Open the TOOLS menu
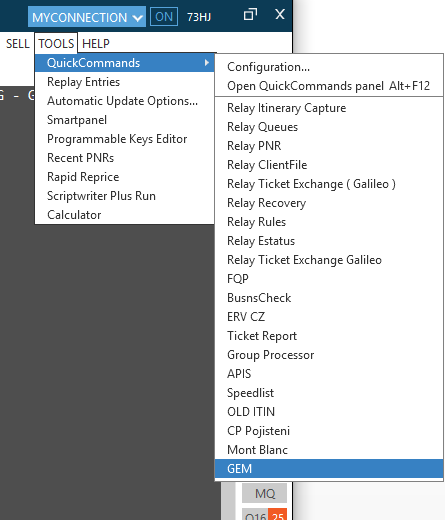 click(56, 44)
